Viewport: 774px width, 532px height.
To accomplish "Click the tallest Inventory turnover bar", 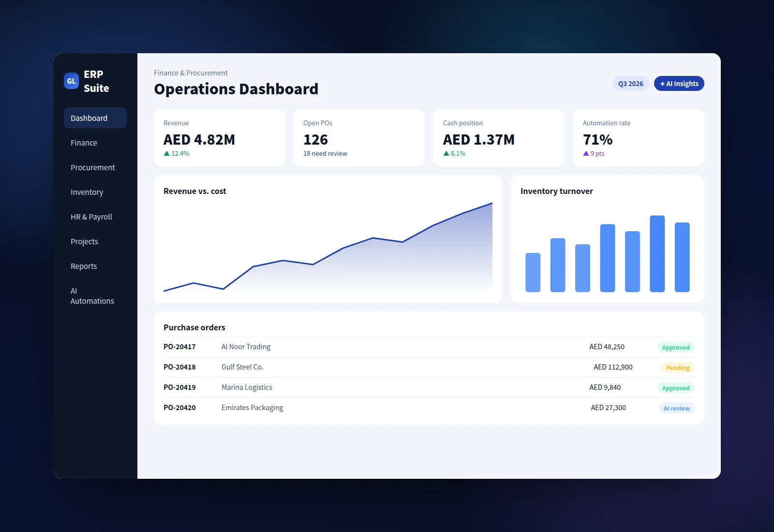I will [657, 254].
